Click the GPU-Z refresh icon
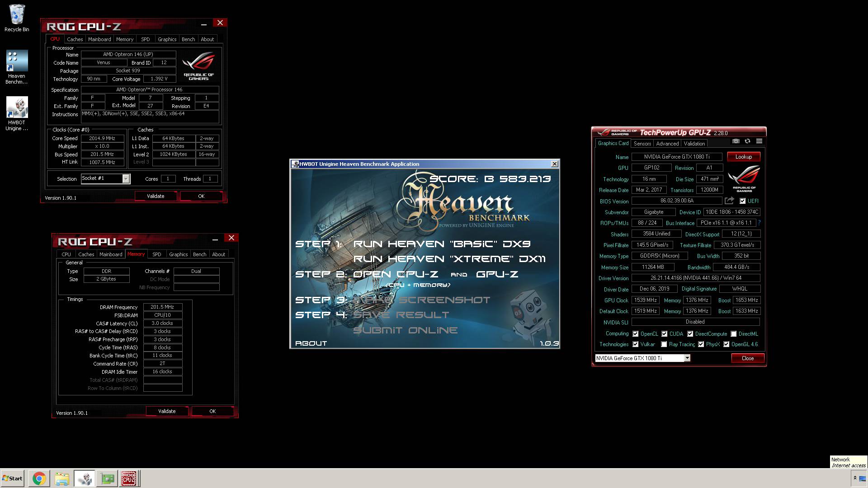Image resolution: width=868 pixels, height=488 pixels. (x=747, y=141)
